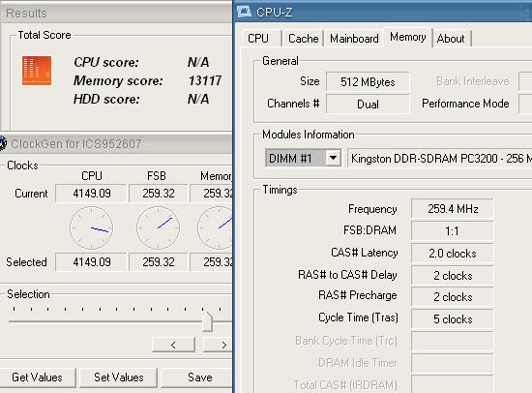Viewport: 532px width, 393px height.
Task: Click the Cycle Time (Tras) value 5 clocks
Action: [x=453, y=319]
